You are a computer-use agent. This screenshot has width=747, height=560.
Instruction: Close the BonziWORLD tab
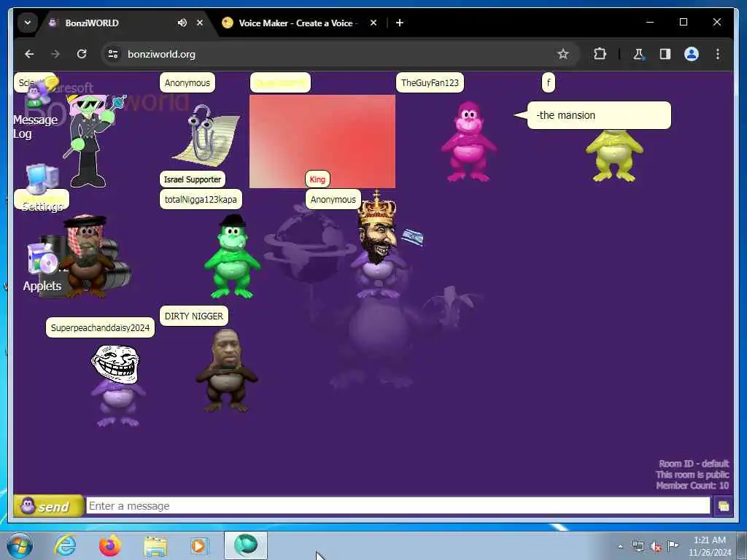200,23
